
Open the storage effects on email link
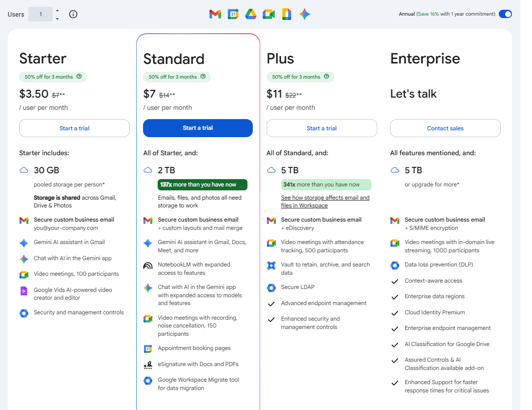coord(325,202)
